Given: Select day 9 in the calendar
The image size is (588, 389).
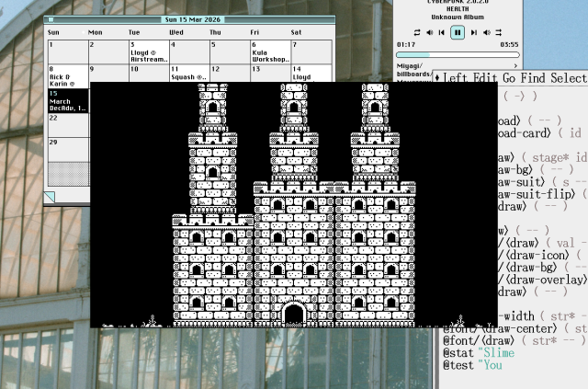Looking at the screenshot, I should pyautogui.click(x=108, y=74).
